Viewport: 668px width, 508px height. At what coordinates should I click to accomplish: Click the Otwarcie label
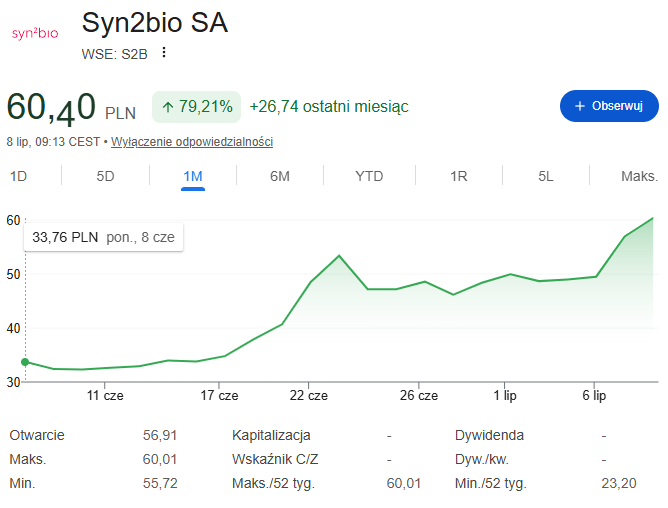37,435
